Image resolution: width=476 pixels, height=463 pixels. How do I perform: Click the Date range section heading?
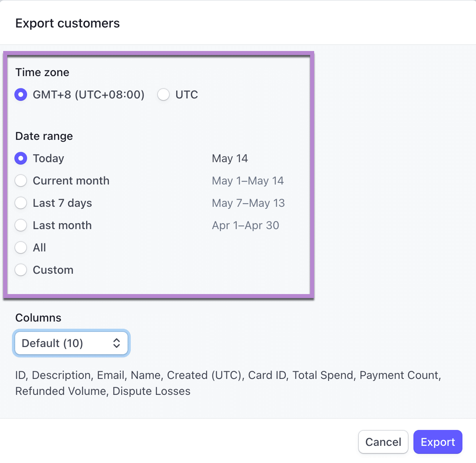click(44, 136)
